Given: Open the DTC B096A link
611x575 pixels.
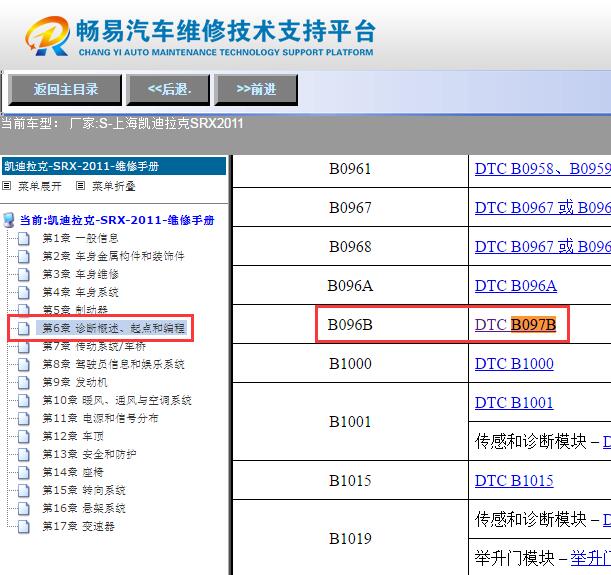Looking at the screenshot, I should [516, 286].
